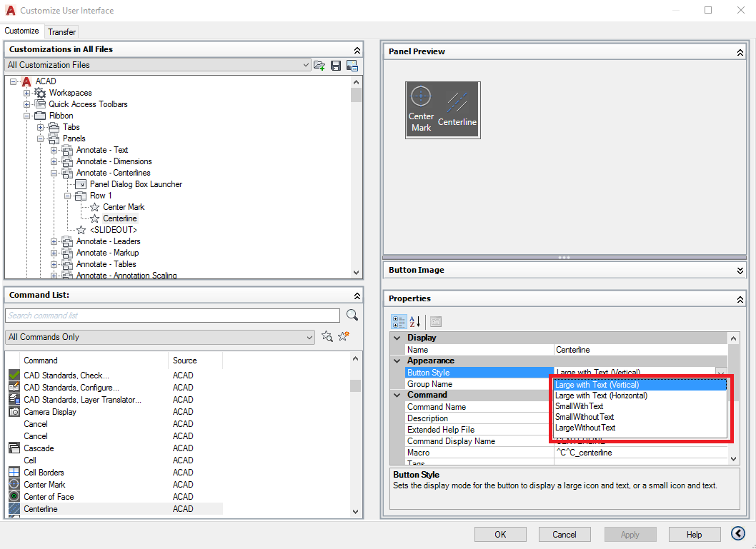Switch to the Transfer tab
The image size is (756, 549).
(x=61, y=31)
